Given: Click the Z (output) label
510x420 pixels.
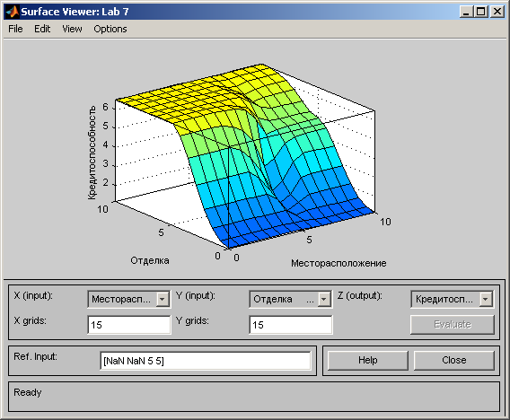Looking at the screenshot, I should pos(359,295).
